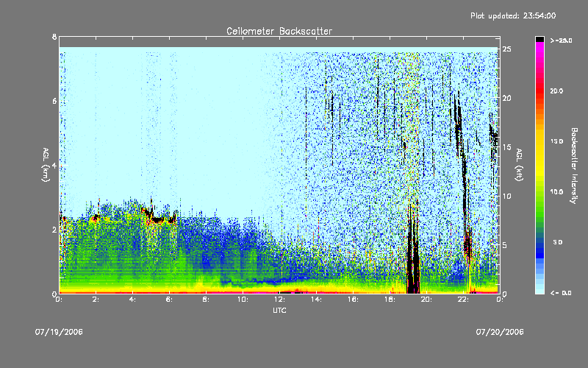588x368 pixels.
Task: Click the '<- 0.0' colorbar minimum label
Action: pos(561,293)
